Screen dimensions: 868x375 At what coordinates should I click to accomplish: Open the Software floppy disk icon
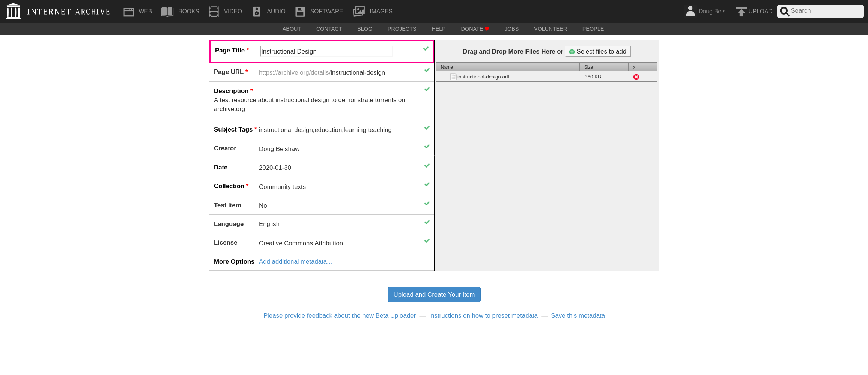[300, 12]
